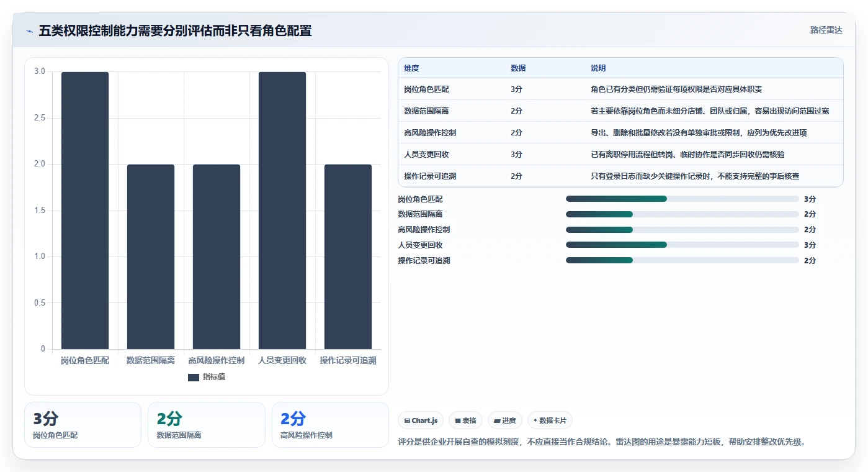Click the Chart.js chip icon

(x=406, y=420)
